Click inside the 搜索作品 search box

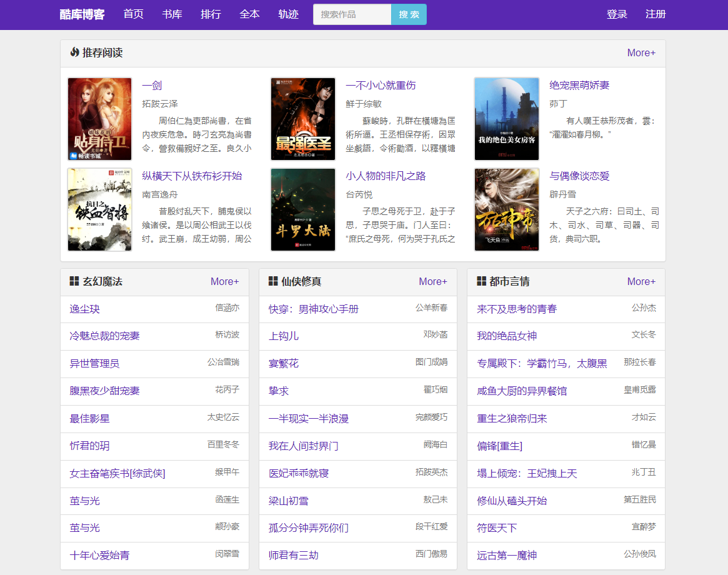(351, 14)
